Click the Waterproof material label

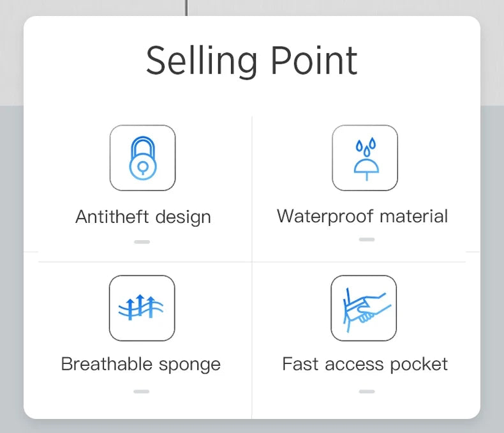(362, 216)
